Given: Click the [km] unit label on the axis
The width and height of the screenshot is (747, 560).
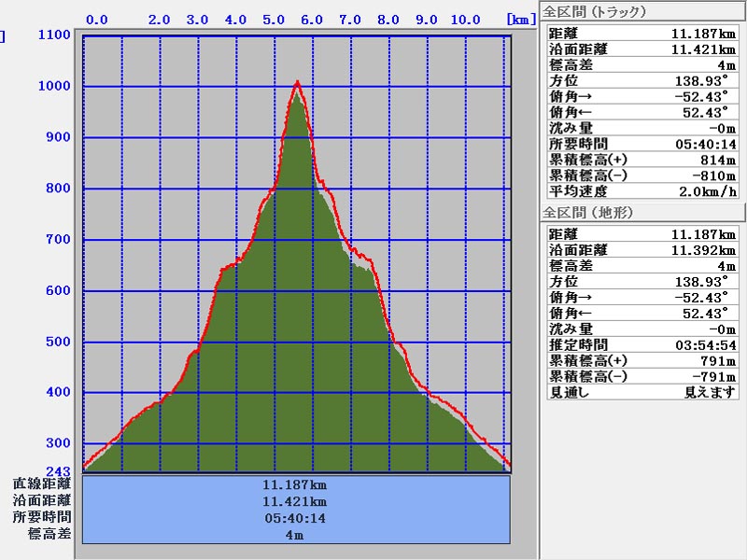Looking at the screenshot, I should pyautogui.click(x=520, y=18).
